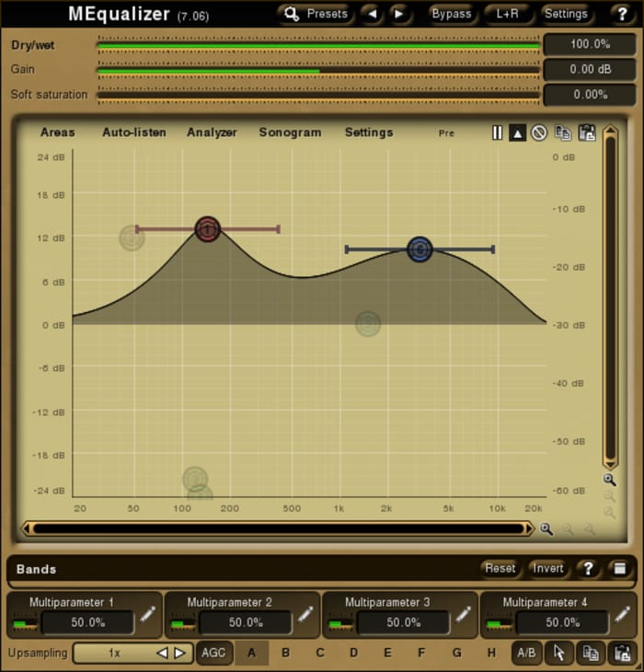Click the Gain 0.00 dB value field
Screen dimensions: 644x672
[590, 69]
